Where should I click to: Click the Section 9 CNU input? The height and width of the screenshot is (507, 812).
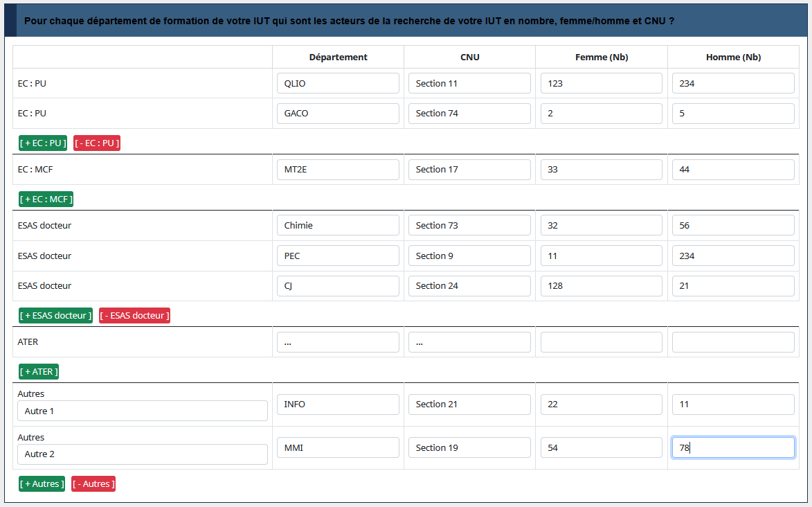[x=469, y=256]
